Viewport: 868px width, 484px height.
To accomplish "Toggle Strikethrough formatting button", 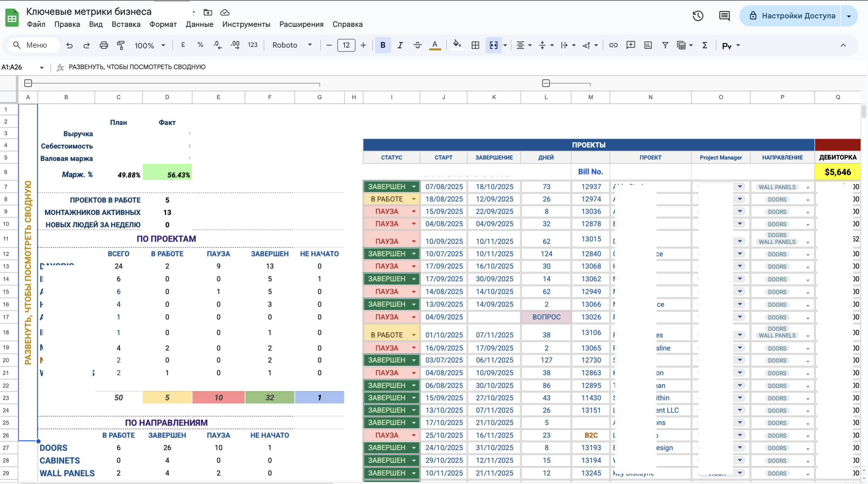I will [417, 45].
